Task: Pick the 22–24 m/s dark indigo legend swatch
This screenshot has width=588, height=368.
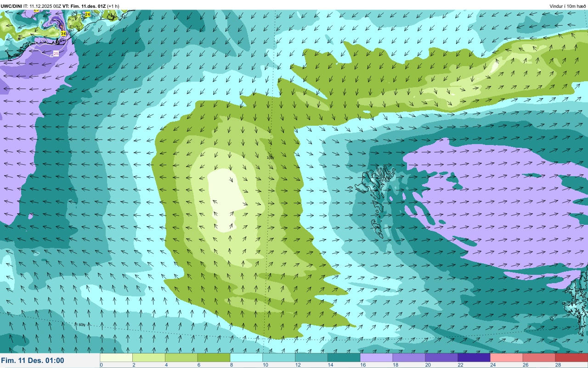Action: [475, 357]
